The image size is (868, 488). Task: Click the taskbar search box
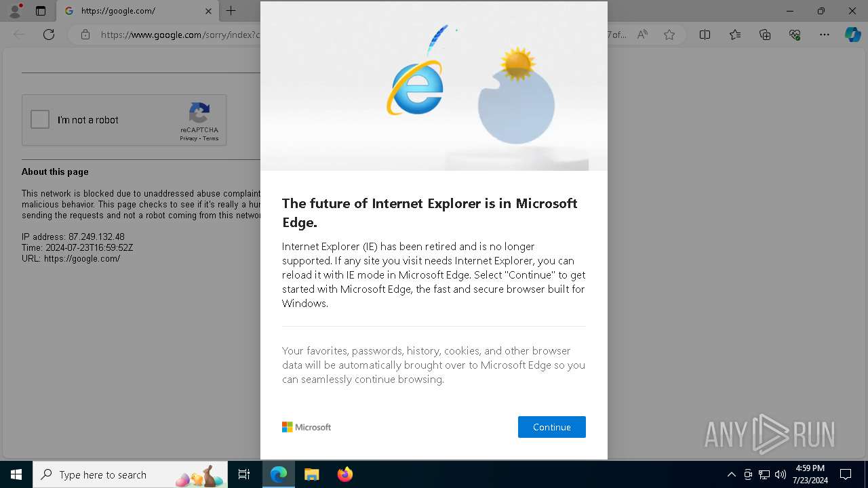(x=130, y=474)
